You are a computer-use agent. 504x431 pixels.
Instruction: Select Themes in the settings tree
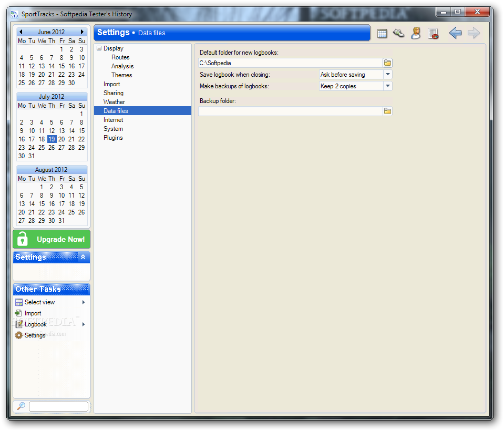point(122,75)
